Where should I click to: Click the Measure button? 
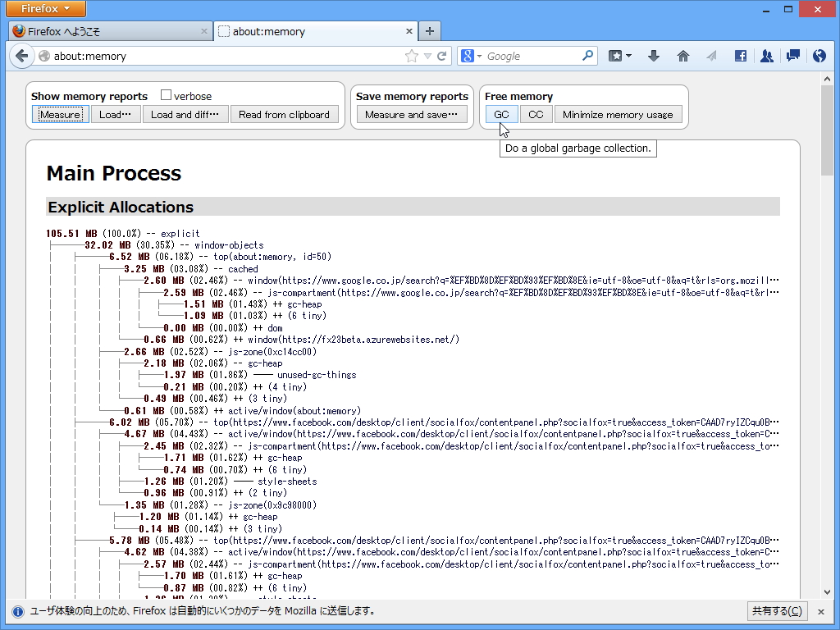coord(60,115)
